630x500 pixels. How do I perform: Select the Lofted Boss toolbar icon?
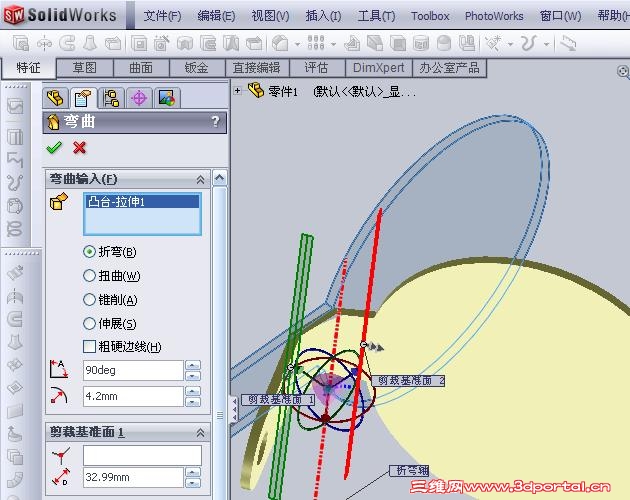[x=90, y=43]
